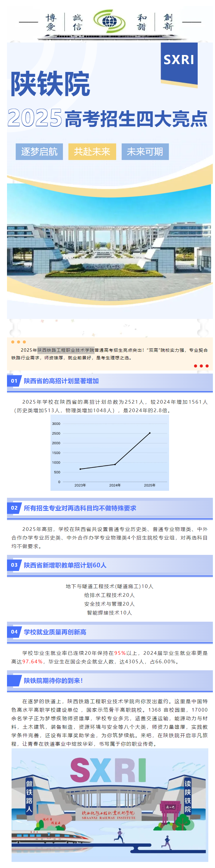Click the 03 section number badge
Screen dimensions: 215x868
click(14, 565)
